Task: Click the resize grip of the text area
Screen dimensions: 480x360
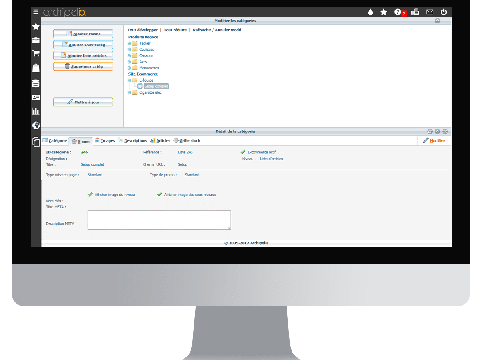Action: tap(229, 228)
